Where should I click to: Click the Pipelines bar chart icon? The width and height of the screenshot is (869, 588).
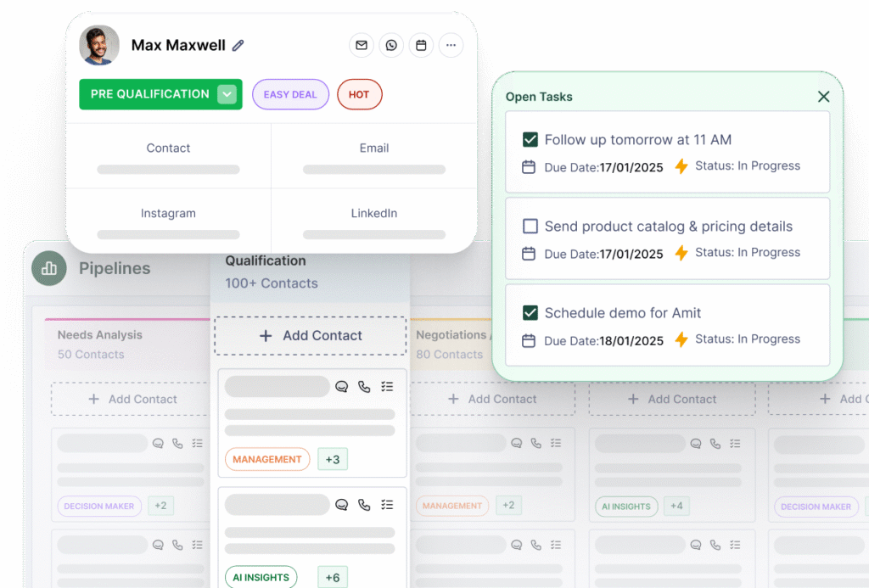click(49, 268)
